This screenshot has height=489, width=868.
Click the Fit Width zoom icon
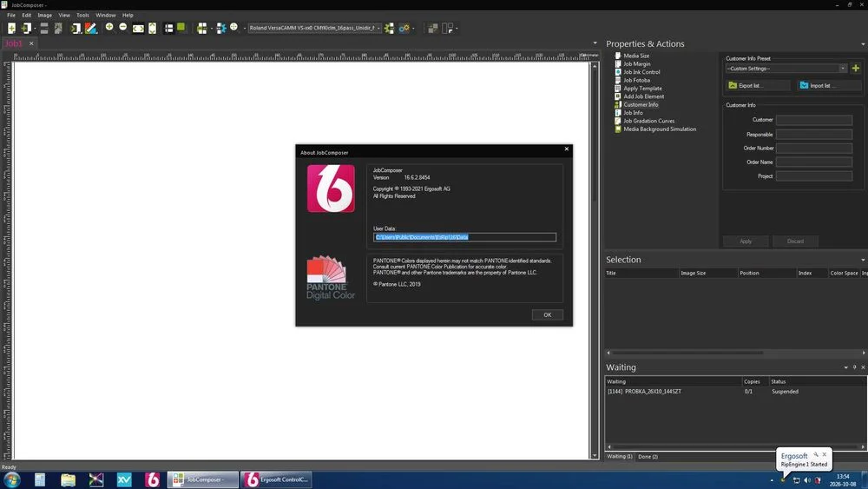pos(138,29)
